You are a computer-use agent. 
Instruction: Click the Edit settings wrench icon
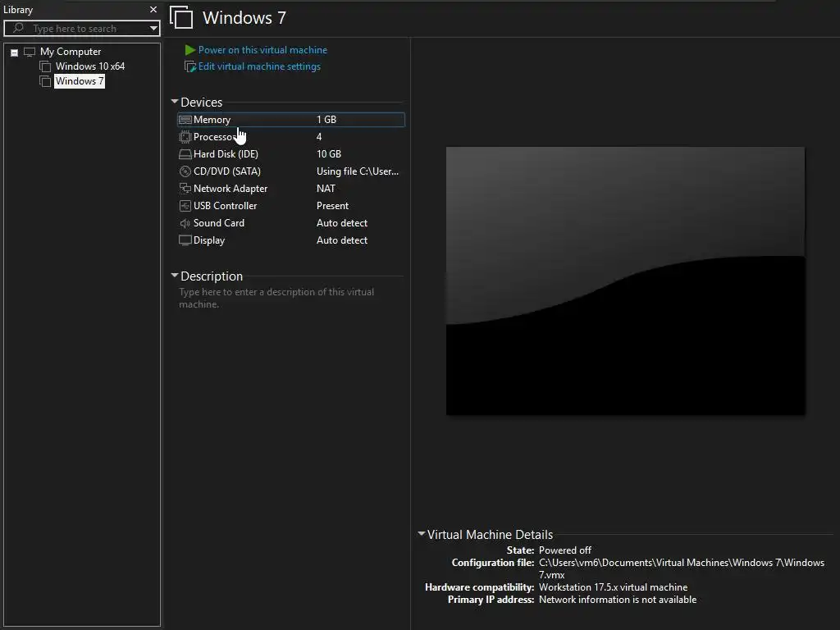[x=190, y=66]
